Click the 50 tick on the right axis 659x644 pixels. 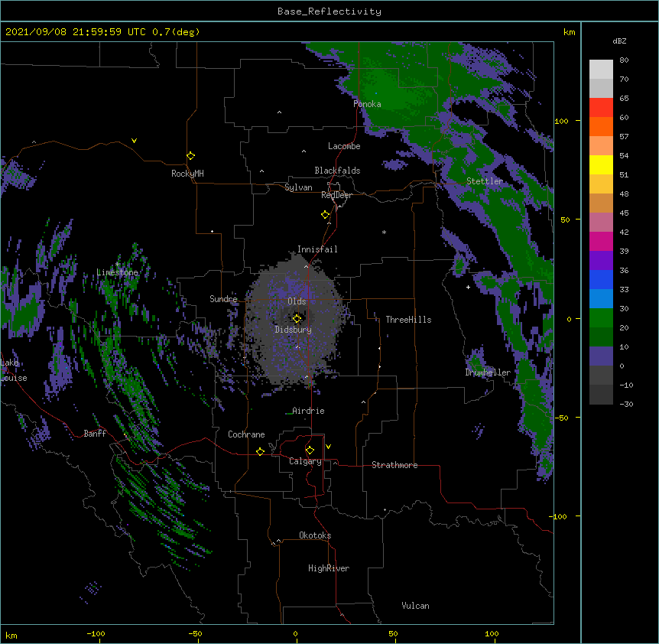565,220
